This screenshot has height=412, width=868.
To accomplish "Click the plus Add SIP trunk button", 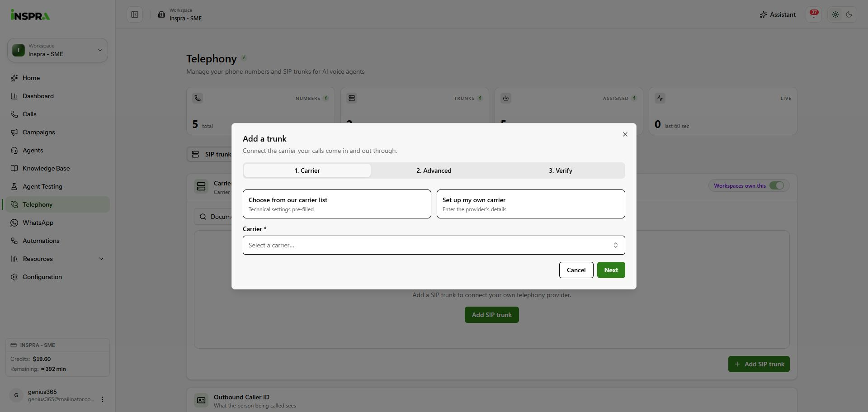I will 759,364.
